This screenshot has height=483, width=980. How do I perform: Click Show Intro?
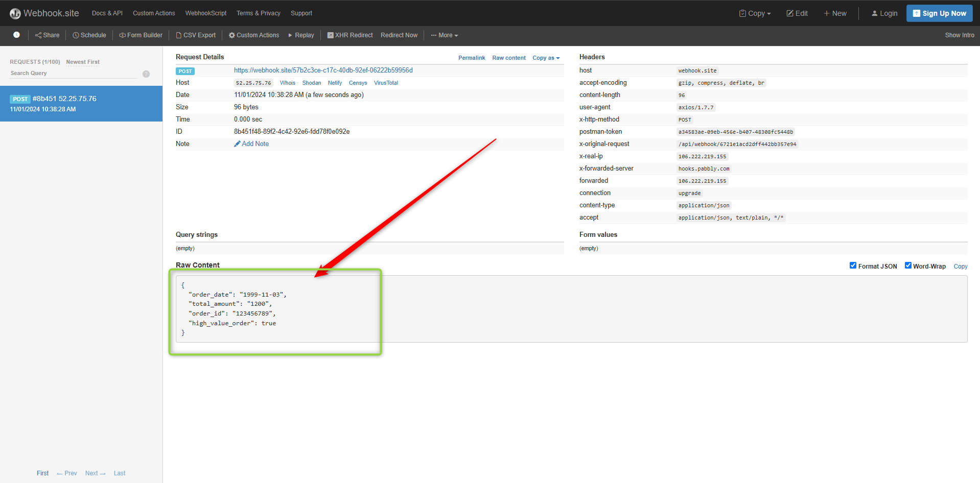(960, 35)
